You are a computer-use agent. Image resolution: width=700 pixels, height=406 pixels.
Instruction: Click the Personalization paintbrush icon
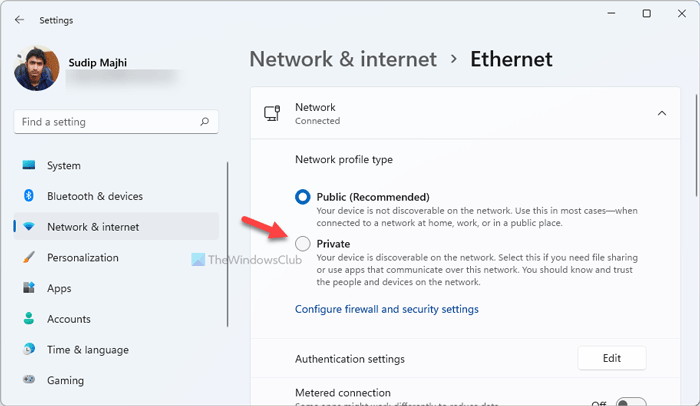pyautogui.click(x=29, y=258)
